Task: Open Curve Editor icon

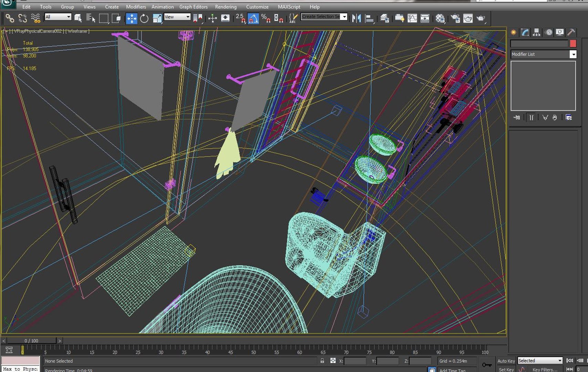Action: tap(412, 18)
